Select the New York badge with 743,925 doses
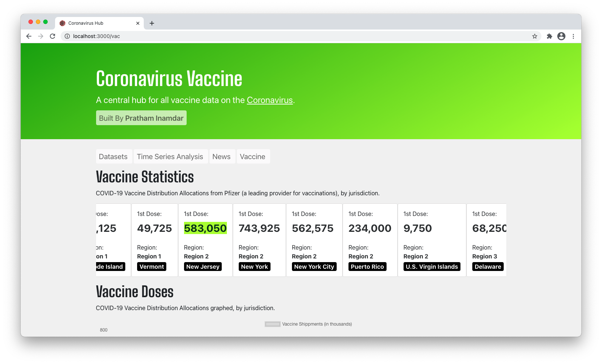Viewport: 602px width, 364px height. click(x=255, y=267)
